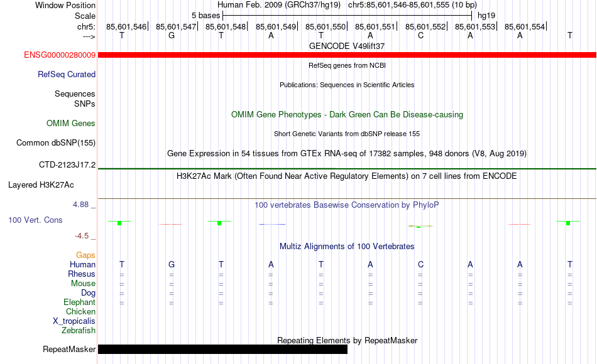The width and height of the screenshot is (597, 364).
Task: Click the C base in the reference sequence row
Action: 420,35
